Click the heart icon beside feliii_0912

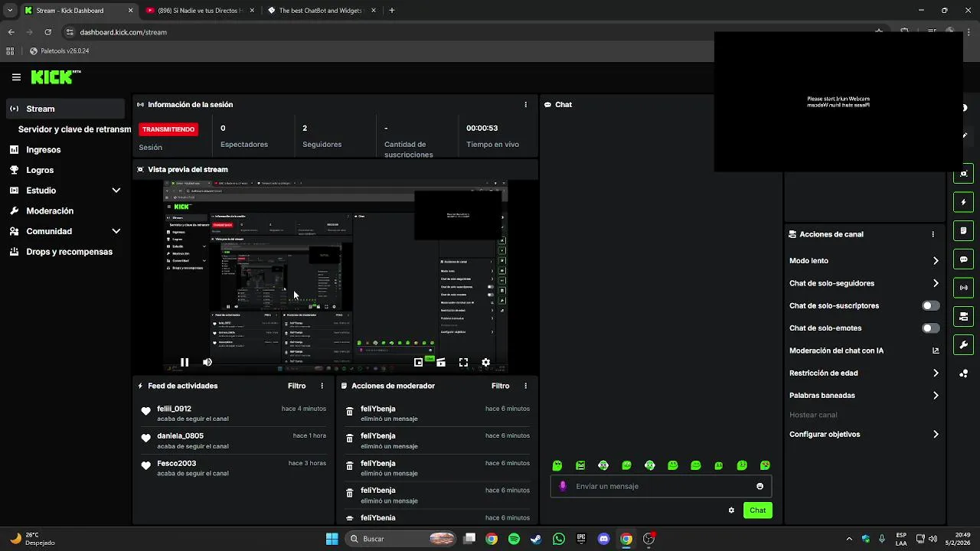(146, 411)
